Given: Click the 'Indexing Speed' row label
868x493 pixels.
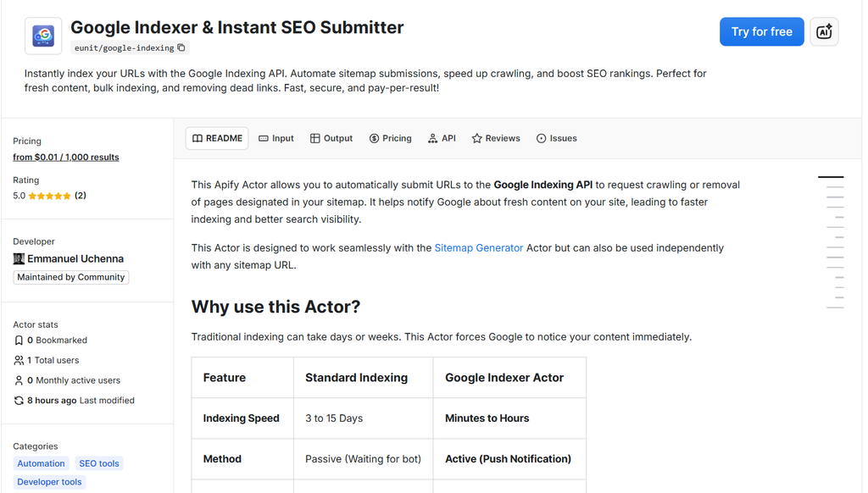Looking at the screenshot, I should click(x=242, y=418).
